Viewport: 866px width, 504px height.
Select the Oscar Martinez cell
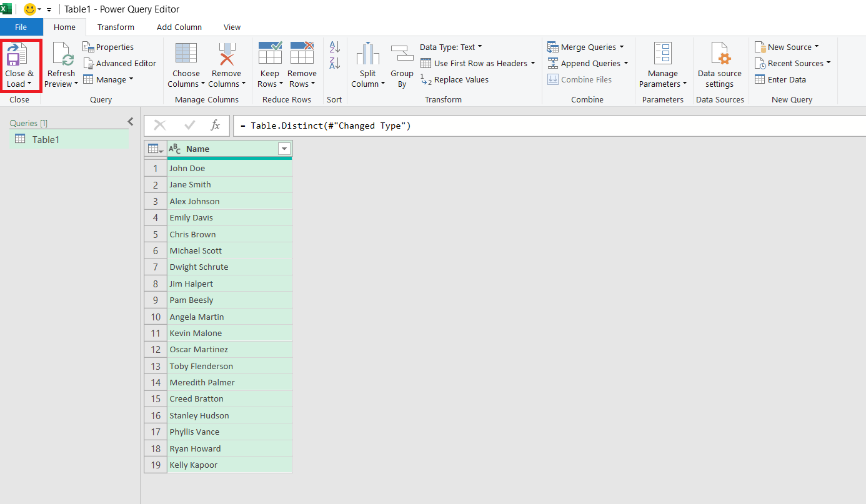coord(229,349)
